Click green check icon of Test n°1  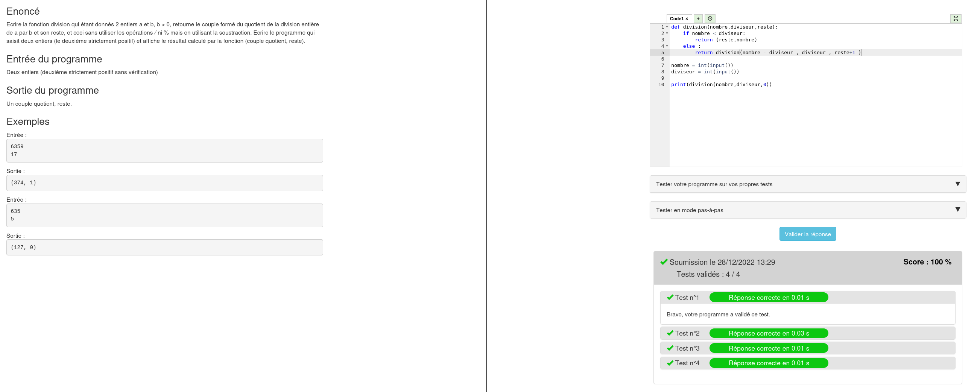coord(670,298)
